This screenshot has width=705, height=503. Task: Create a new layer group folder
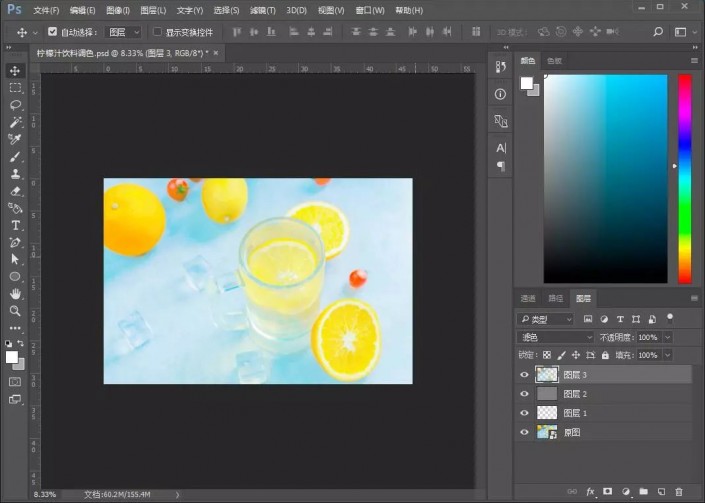coord(644,491)
